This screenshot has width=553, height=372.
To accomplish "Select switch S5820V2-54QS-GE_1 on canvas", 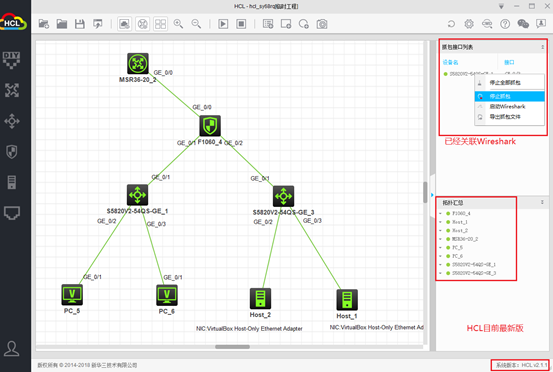I will click(138, 195).
